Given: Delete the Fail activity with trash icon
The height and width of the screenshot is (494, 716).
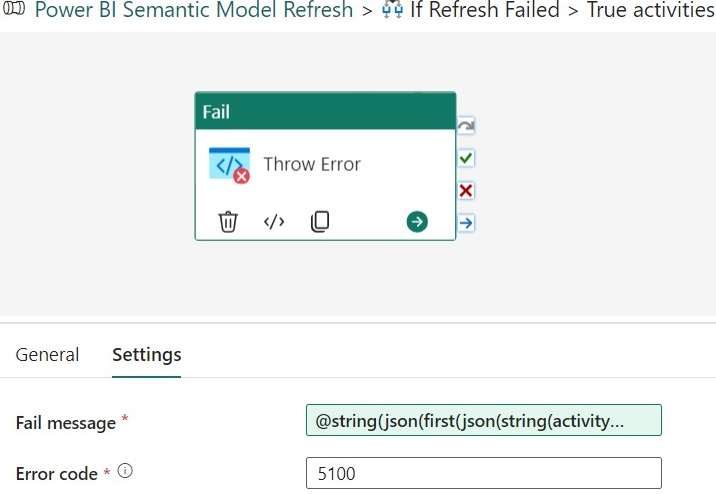Looking at the screenshot, I should point(228,222).
